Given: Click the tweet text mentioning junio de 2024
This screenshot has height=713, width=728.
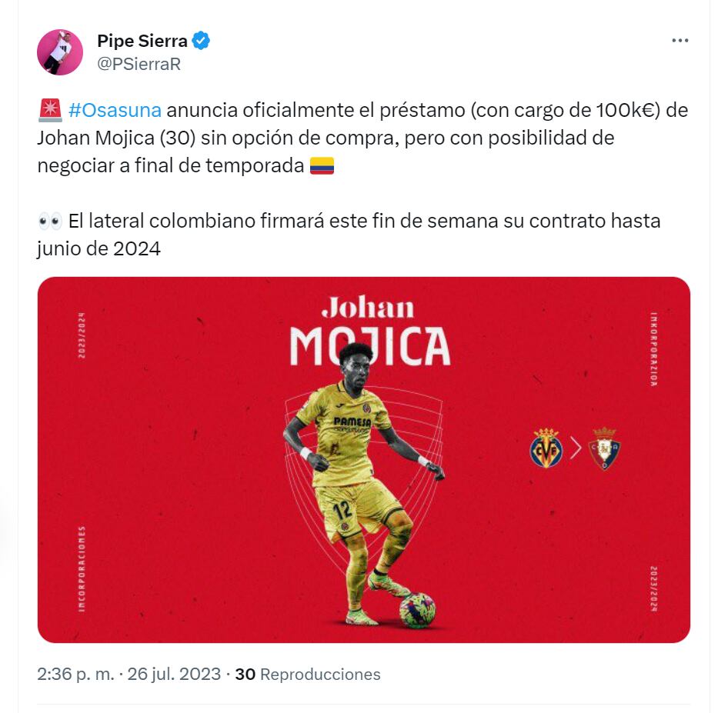Looking at the screenshot, I should pos(349,235).
